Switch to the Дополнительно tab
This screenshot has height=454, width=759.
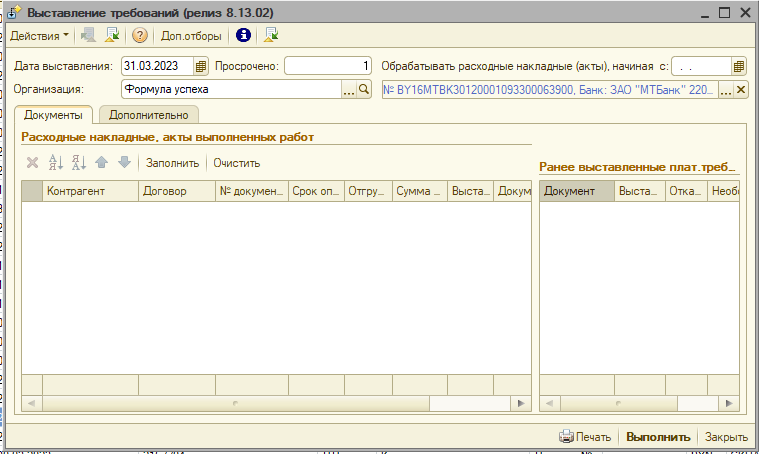coord(148,115)
